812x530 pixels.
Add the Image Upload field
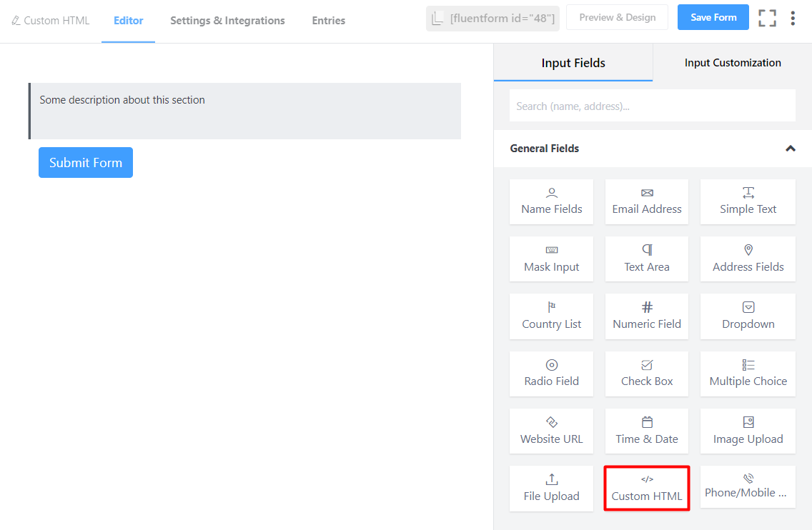pyautogui.click(x=748, y=431)
